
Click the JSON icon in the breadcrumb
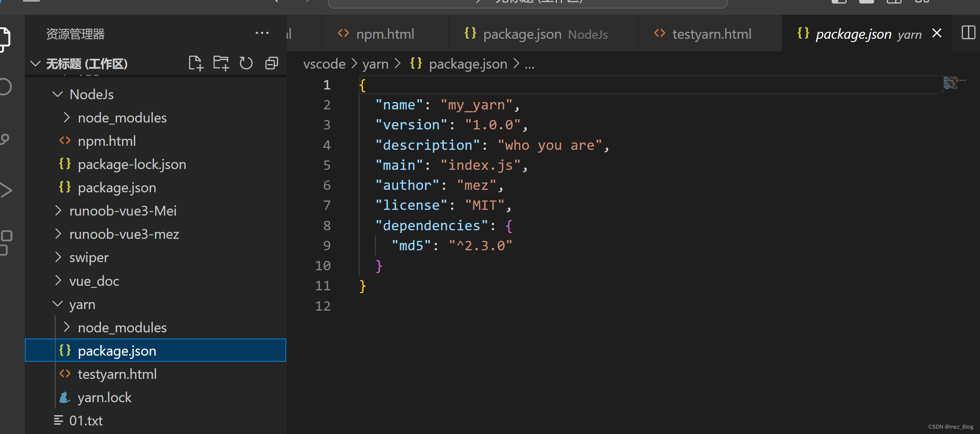(416, 63)
